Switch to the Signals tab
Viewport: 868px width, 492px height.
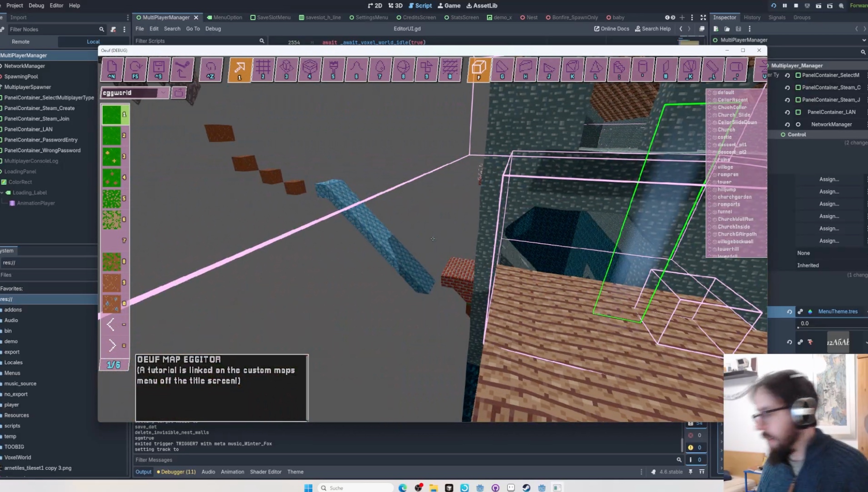coord(777,17)
